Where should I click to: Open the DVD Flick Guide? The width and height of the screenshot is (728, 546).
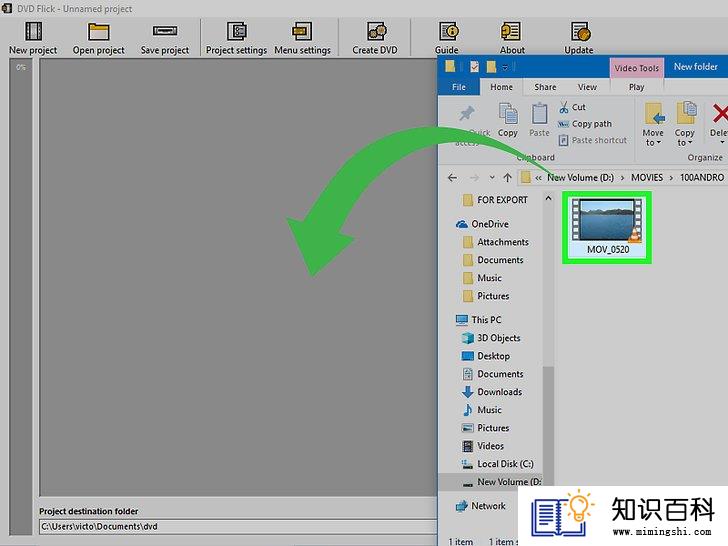pyautogui.click(x=447, y=39)
